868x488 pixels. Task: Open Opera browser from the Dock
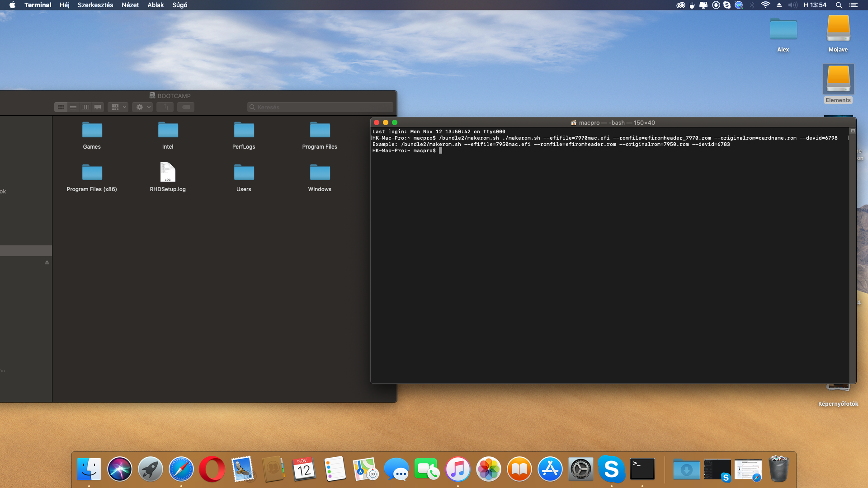point(212,469)
